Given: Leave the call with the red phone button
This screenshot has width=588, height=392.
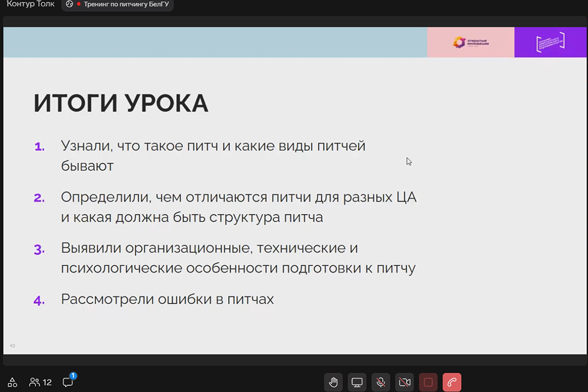Looking at the screenshot, I should (452, 383).
